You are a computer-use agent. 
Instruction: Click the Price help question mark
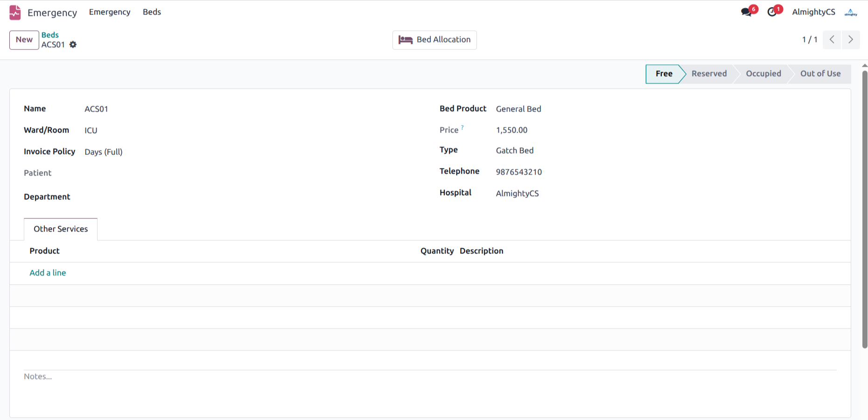click(x=462, y=127)
